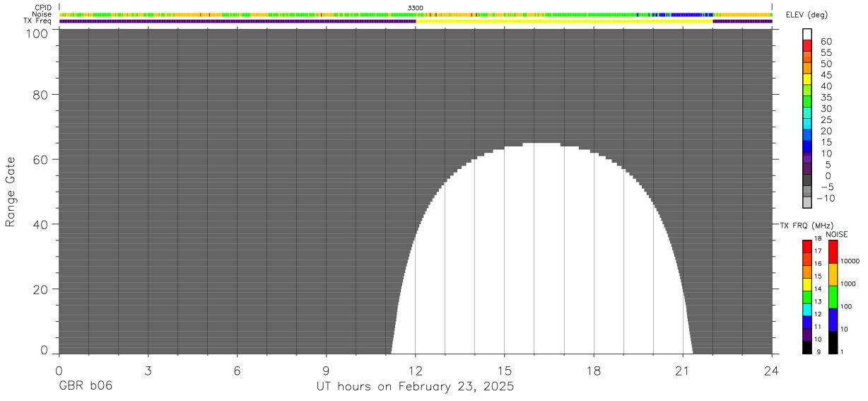Click the black bottom NOISE colorbar swatch
The width and height of the screenshot is (868, 401).
[833, 342]
